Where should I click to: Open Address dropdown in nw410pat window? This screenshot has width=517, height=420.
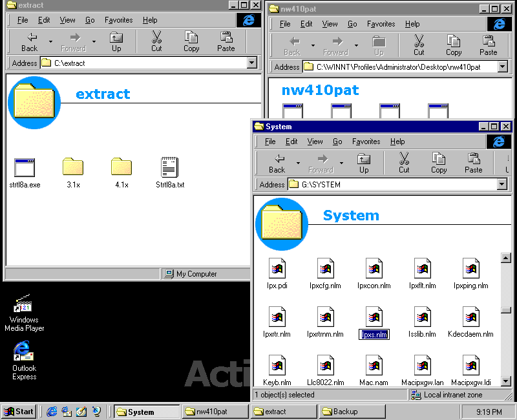(503, 67)
